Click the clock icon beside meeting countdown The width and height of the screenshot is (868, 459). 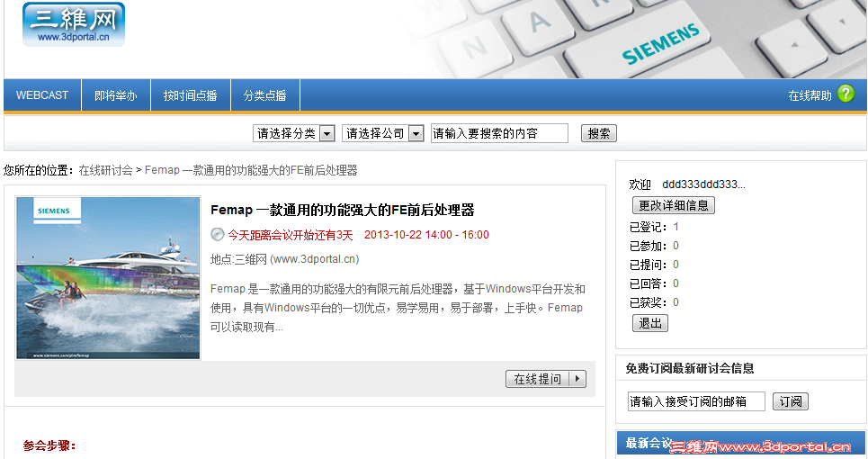[217, 235]
